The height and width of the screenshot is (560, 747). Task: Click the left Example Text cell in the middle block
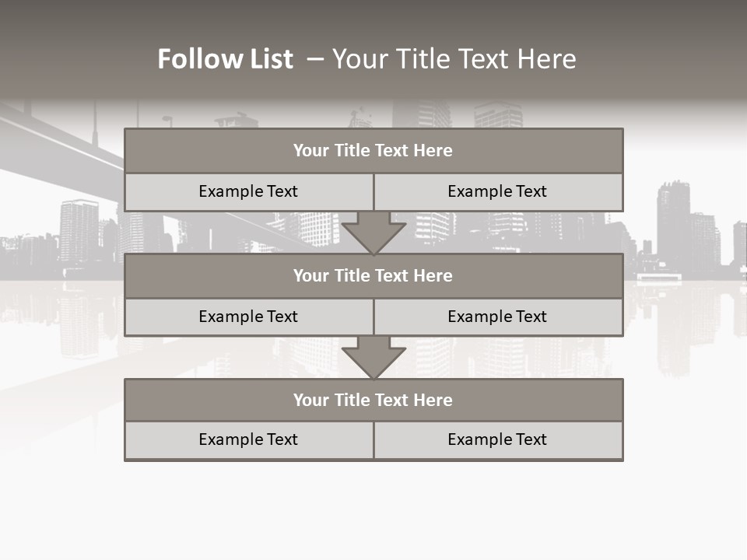click(x=248, y=317)
